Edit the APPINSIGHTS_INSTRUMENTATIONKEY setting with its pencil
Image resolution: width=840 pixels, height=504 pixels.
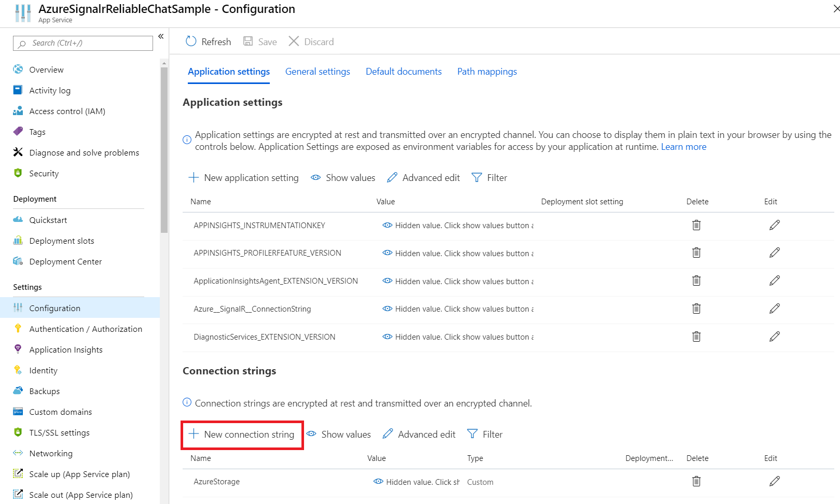(775, 225)
